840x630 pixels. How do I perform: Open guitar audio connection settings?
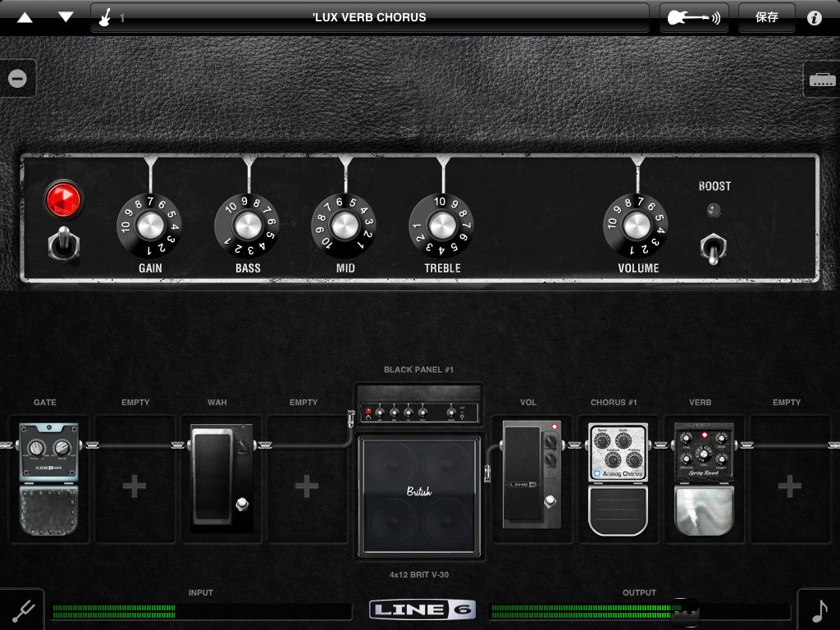tap(694, 18)
